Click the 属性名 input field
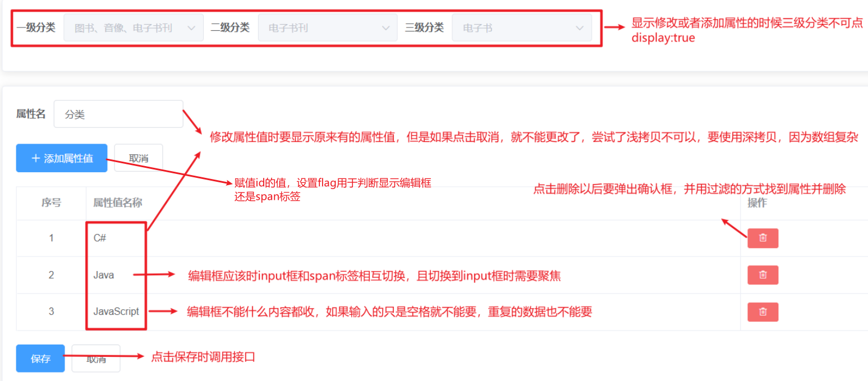Screen dimensions: 868x381 point(118,114)
